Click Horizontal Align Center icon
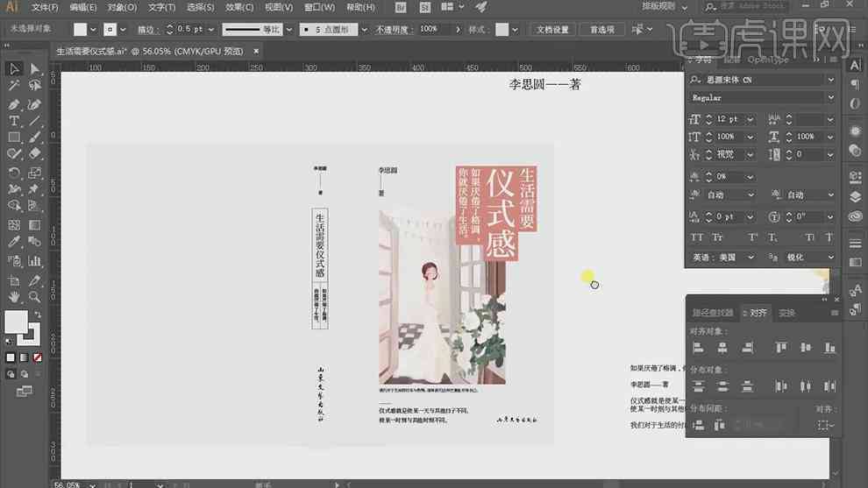The height and width of the screenshot is (488, 868). 722,348
